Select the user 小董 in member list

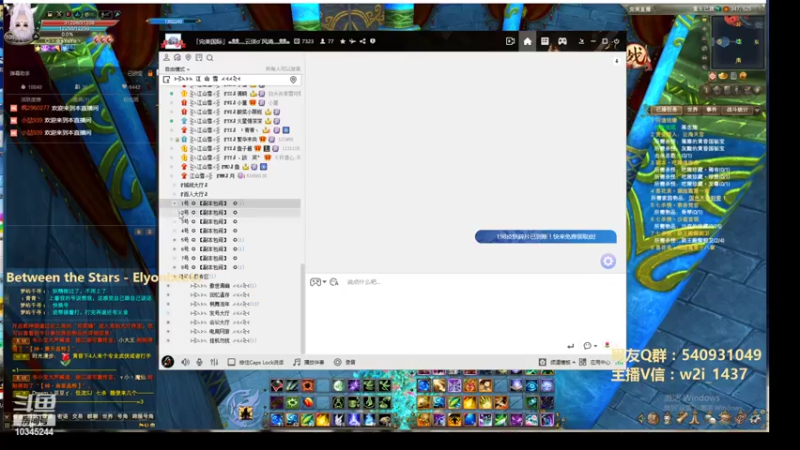pos(232,103)
